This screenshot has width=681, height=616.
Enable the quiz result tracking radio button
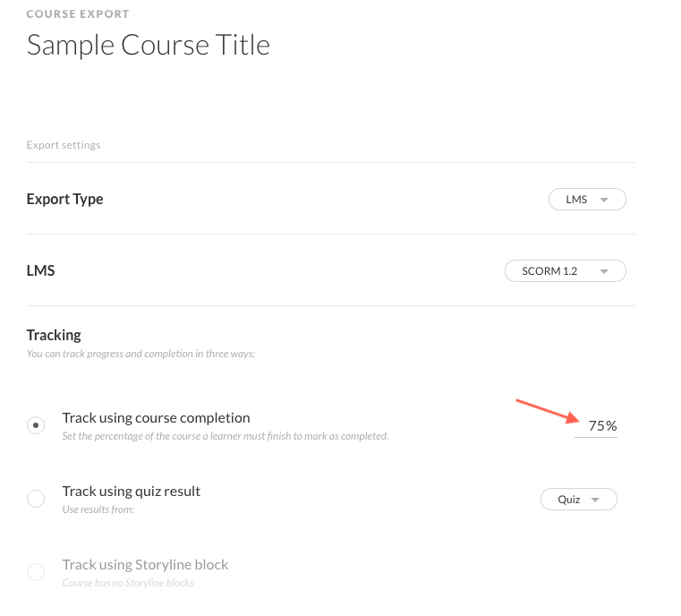36,499
